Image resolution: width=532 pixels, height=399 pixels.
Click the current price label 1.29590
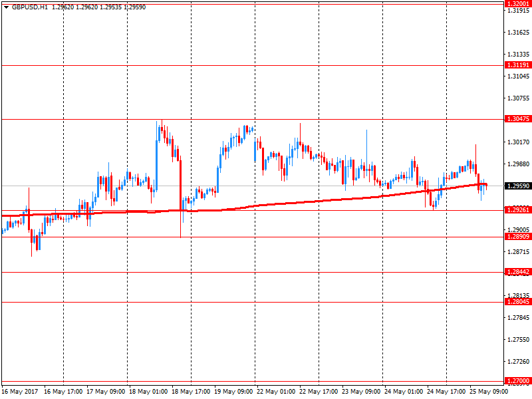pyautogui.click(x=518, y=186)
